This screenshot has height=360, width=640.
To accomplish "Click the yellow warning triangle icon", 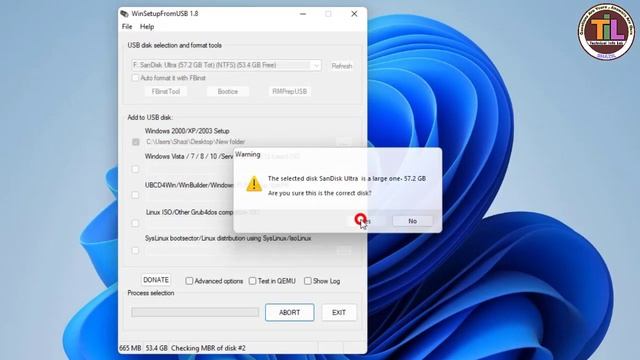I will coord(254,184).
